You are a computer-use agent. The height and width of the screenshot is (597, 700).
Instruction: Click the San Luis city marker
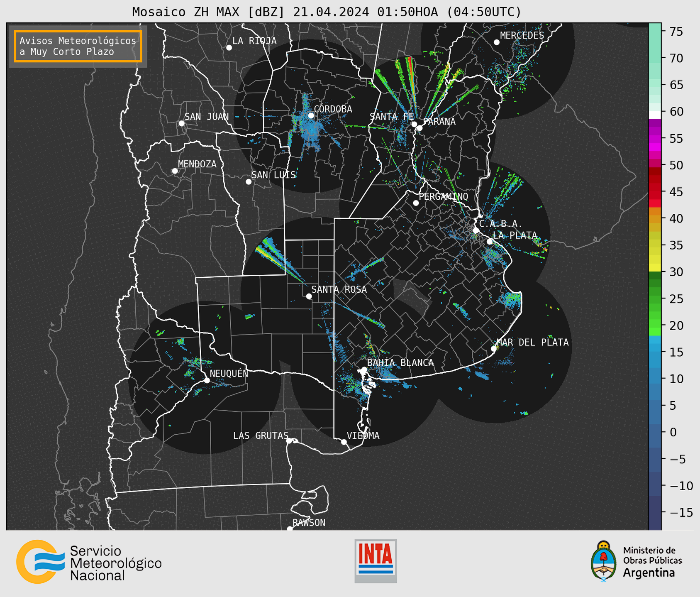(x=249, y=182)
